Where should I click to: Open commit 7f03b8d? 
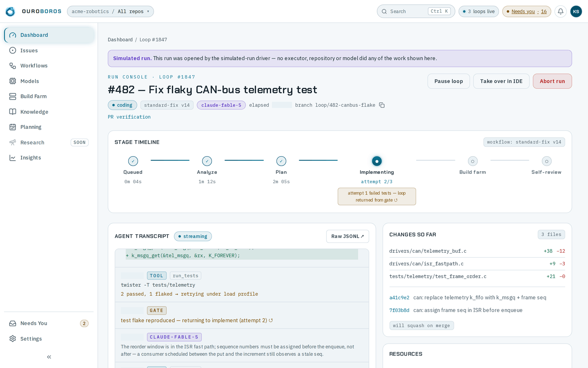point(399,310)
